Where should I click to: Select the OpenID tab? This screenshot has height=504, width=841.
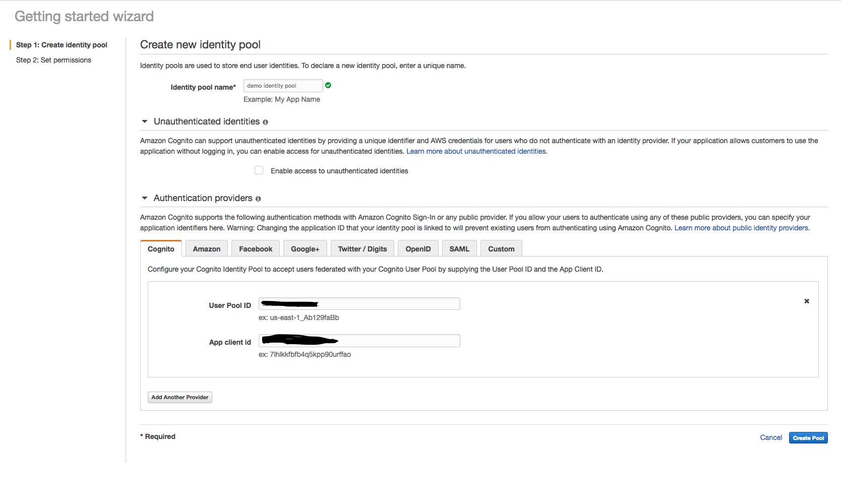coord(418,248)
